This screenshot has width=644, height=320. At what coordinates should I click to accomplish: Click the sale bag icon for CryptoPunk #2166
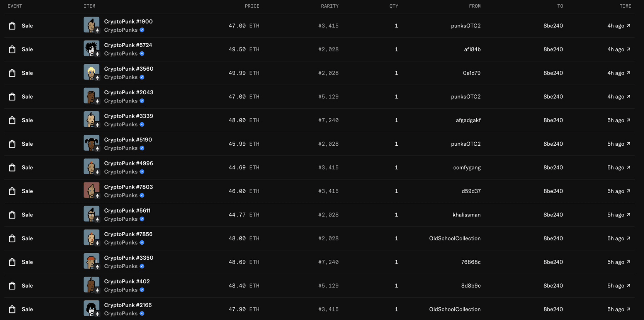(x=12, y=309)
